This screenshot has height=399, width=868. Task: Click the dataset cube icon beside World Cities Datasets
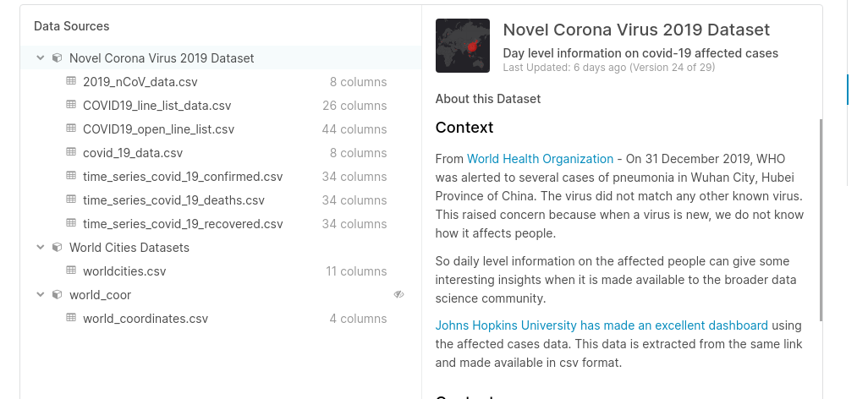pos(57,248)
